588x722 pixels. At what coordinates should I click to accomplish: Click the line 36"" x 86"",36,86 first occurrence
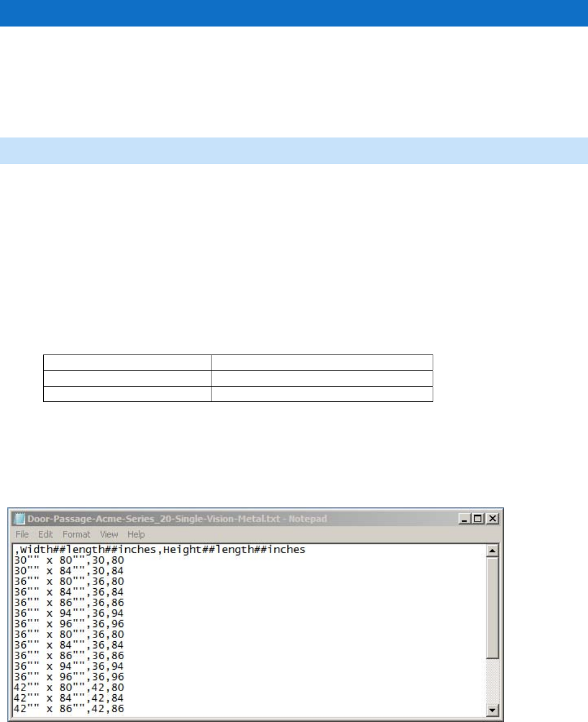pyautogui.click(x=69, y=602)
